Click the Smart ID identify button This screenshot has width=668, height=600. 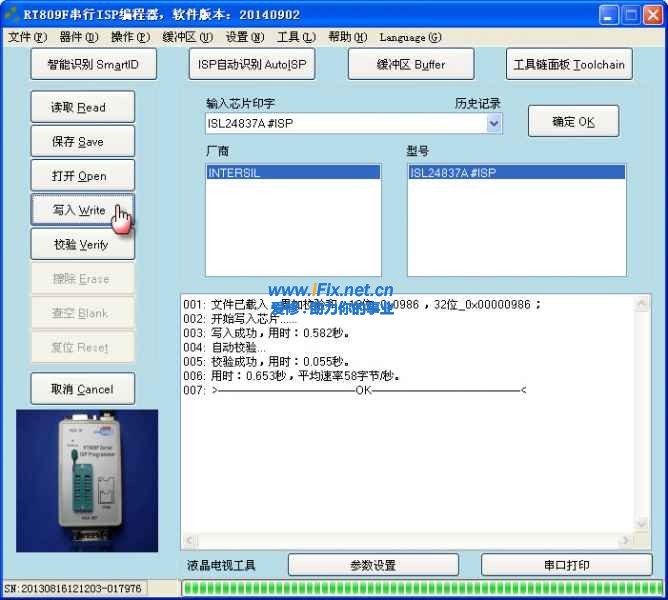coord(93,64)
